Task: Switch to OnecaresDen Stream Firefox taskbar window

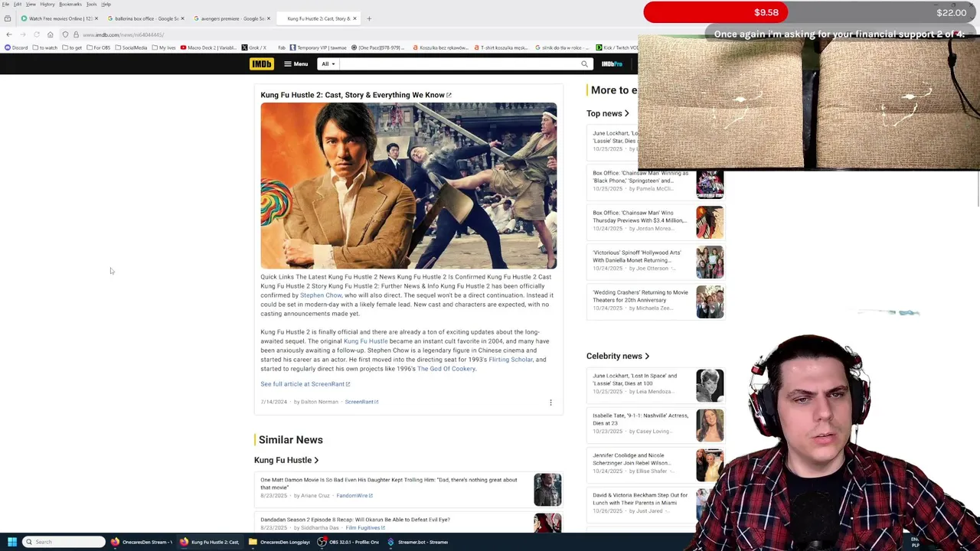Action: point(142,542)
